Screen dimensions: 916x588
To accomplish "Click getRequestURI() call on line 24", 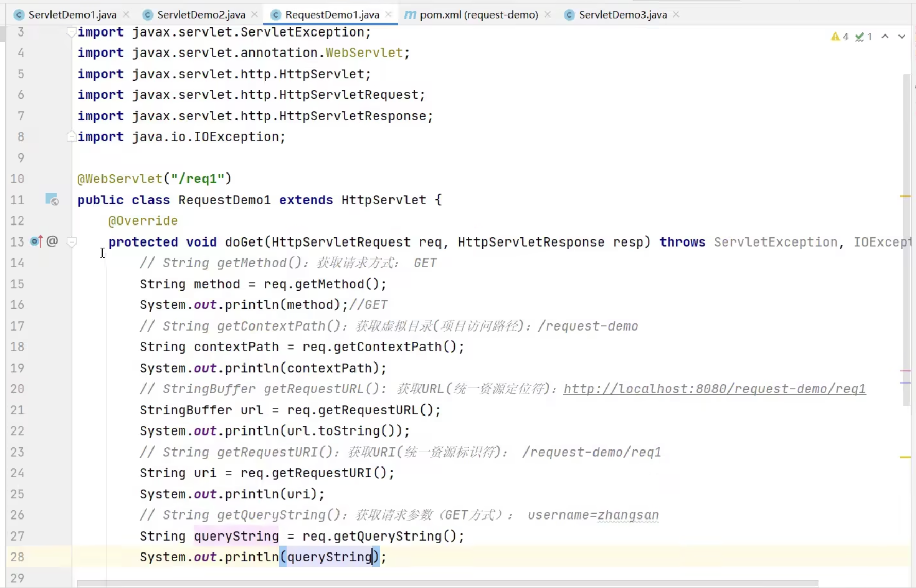I will (329, 473).
